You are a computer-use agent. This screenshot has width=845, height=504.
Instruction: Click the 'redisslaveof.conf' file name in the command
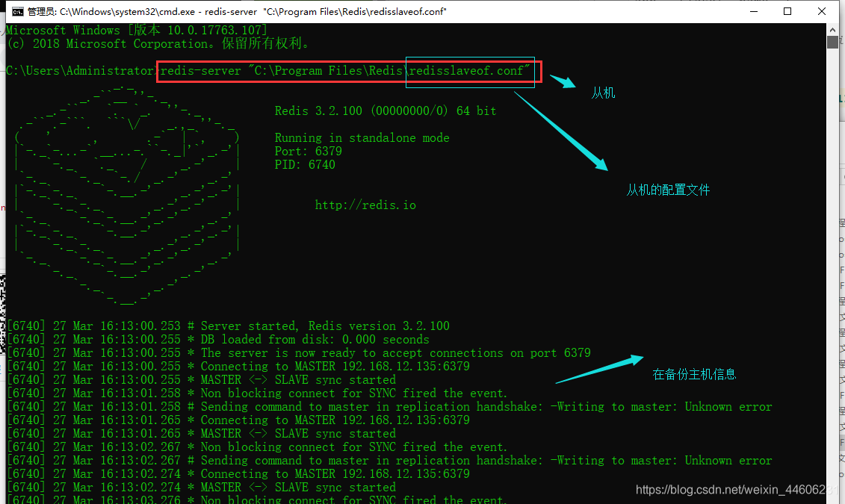tap(467, 70)
